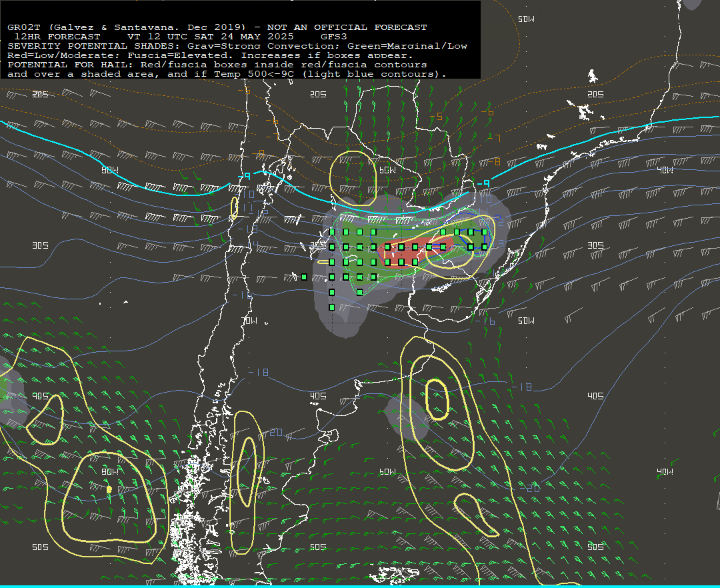Click the 50W longitude label near the -16 contour
720x588 pixels.
[x=526, y=321]
